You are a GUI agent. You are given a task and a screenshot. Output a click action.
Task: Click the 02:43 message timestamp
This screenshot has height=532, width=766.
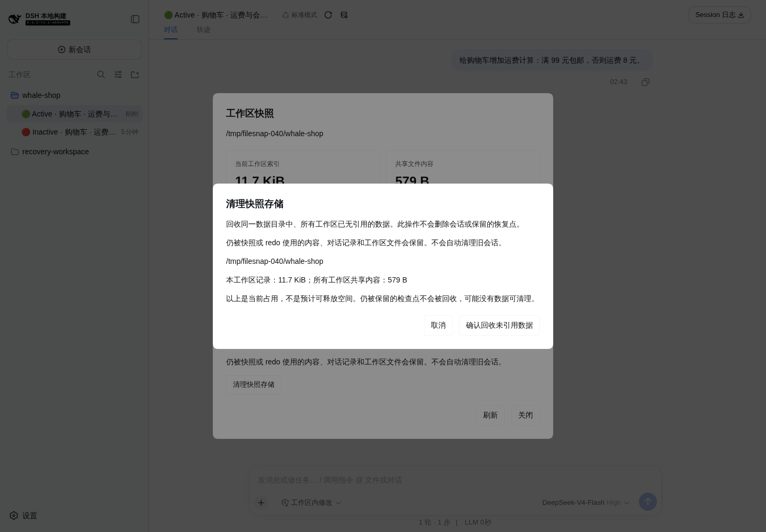[x=618, y=82]
